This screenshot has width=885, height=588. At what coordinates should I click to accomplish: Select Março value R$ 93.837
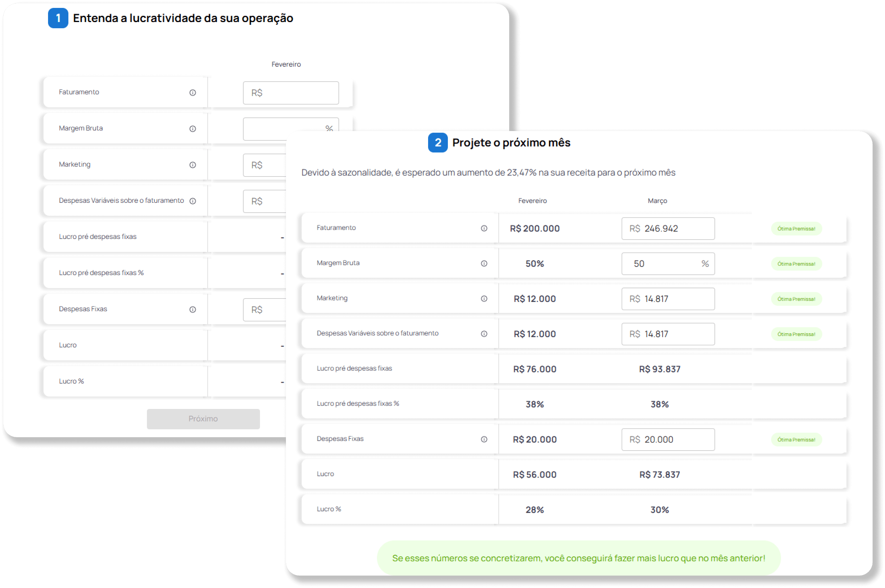[x=660, y=369]
